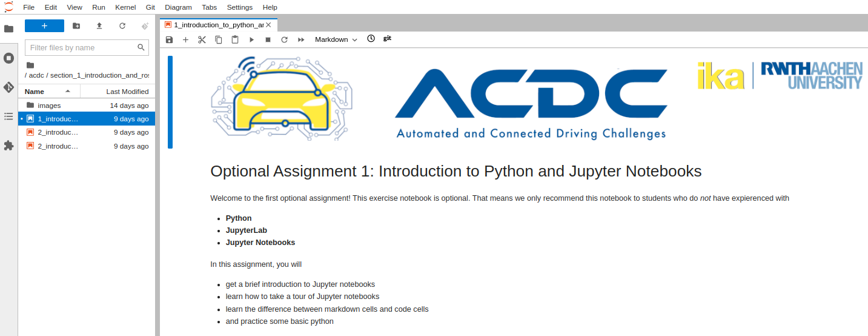Click the Upload Files icon
Viewport: 868px width, 336px height.
coord(99,25)
